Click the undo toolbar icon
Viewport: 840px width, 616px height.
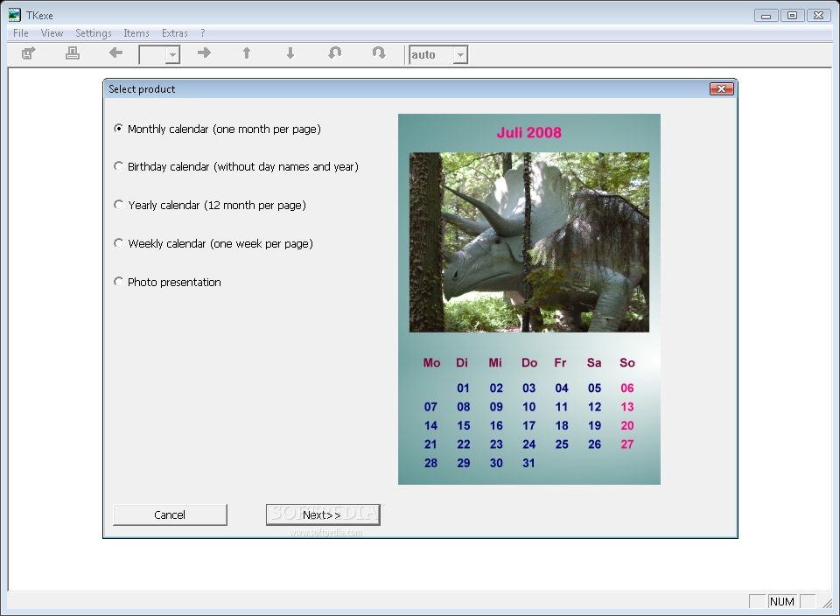335,52
